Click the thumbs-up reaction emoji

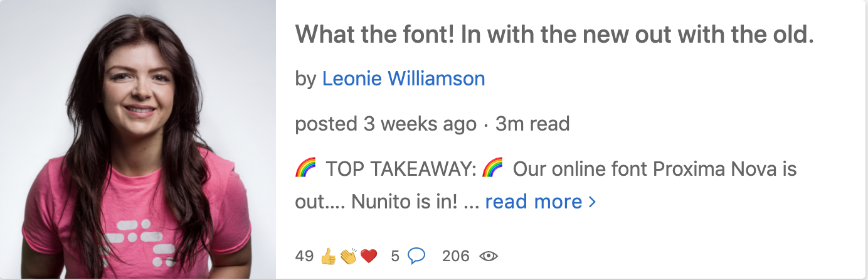(329, 256)
